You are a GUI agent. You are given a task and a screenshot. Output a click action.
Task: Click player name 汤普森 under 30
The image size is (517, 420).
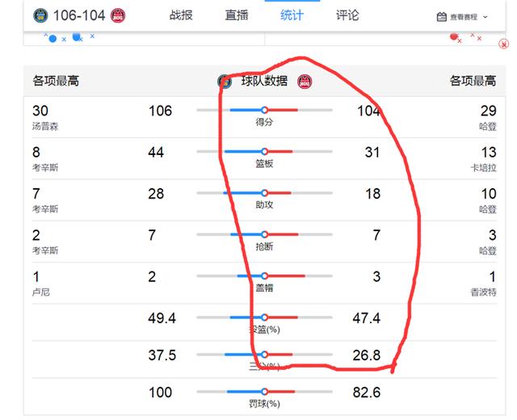pos(45,126)
